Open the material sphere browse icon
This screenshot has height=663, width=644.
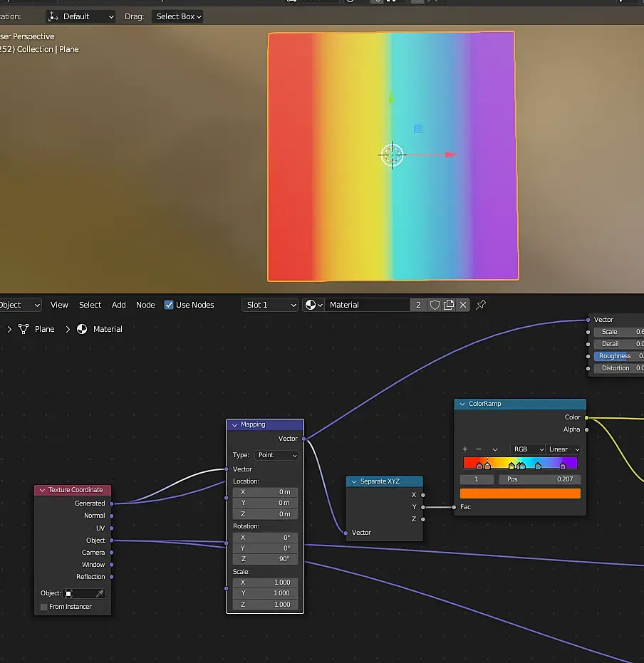click(313, 305)
